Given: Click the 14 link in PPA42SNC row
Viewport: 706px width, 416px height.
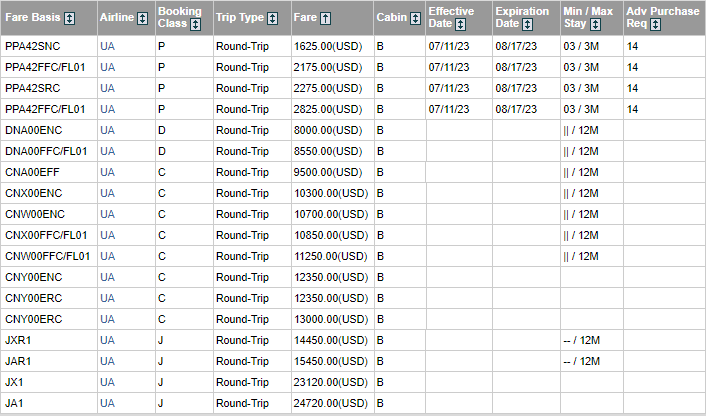Looking at the screenshot, I should (632, 47).
